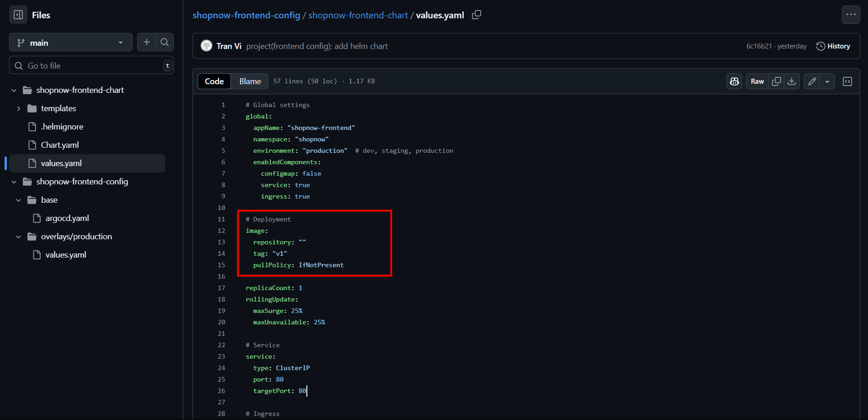Open the main branch dropdown
This screenshot has height=420, width=868.
(71, 43)
